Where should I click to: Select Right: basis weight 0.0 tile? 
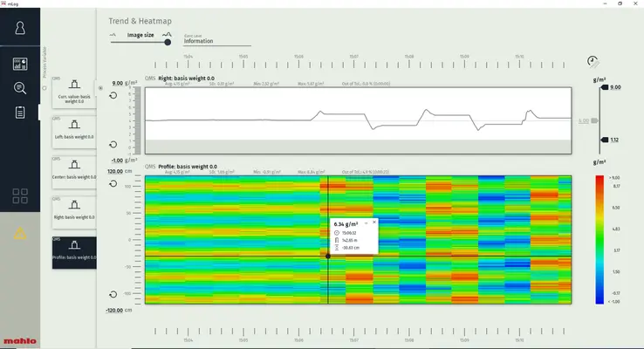tap(74, 211)
